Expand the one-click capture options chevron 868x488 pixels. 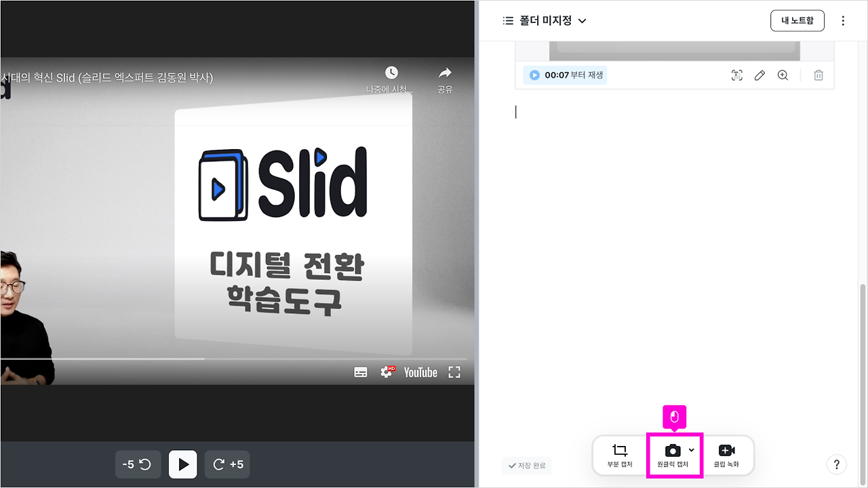point(691,449)
